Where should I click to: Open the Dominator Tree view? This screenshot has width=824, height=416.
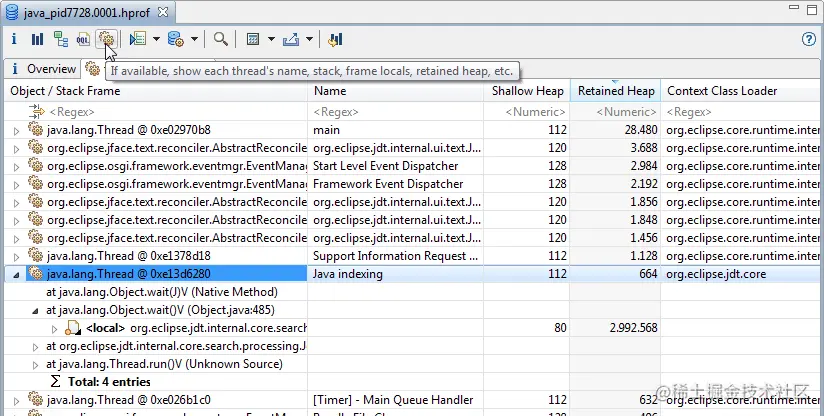[61, 39]
